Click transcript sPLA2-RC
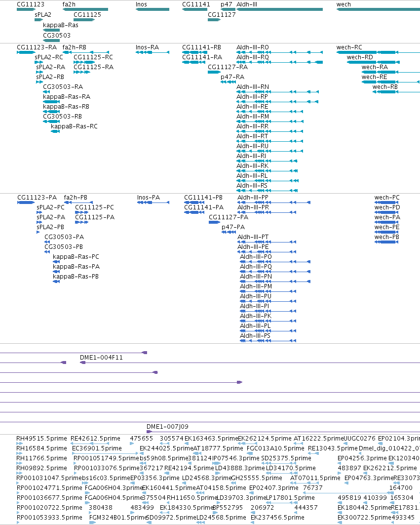Screen dimensions: 420x525 39,62
